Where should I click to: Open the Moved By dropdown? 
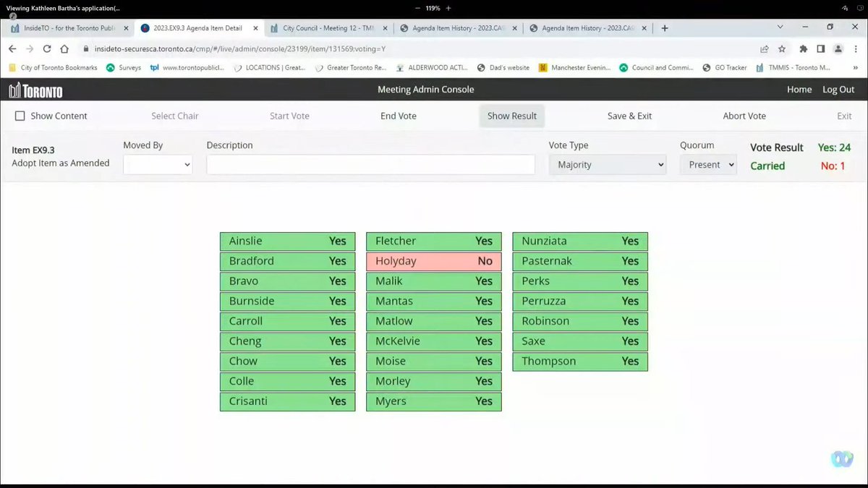coord(158,165)
